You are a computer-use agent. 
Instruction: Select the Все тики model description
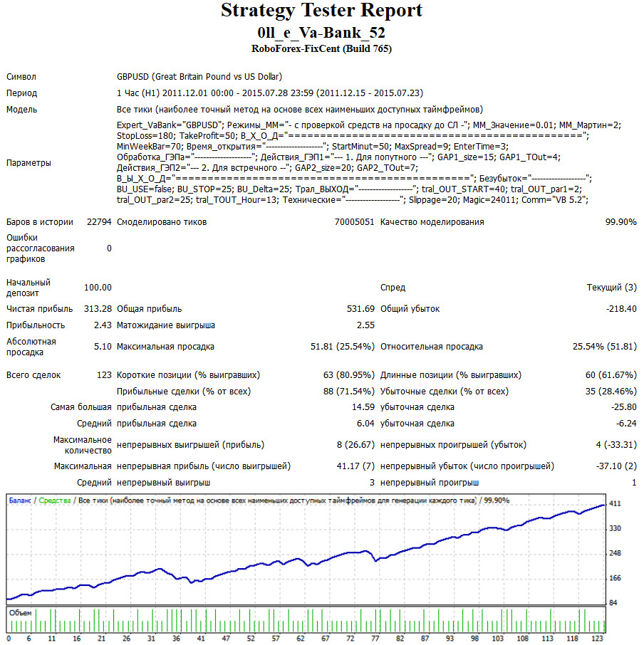(x=300, y=110)
